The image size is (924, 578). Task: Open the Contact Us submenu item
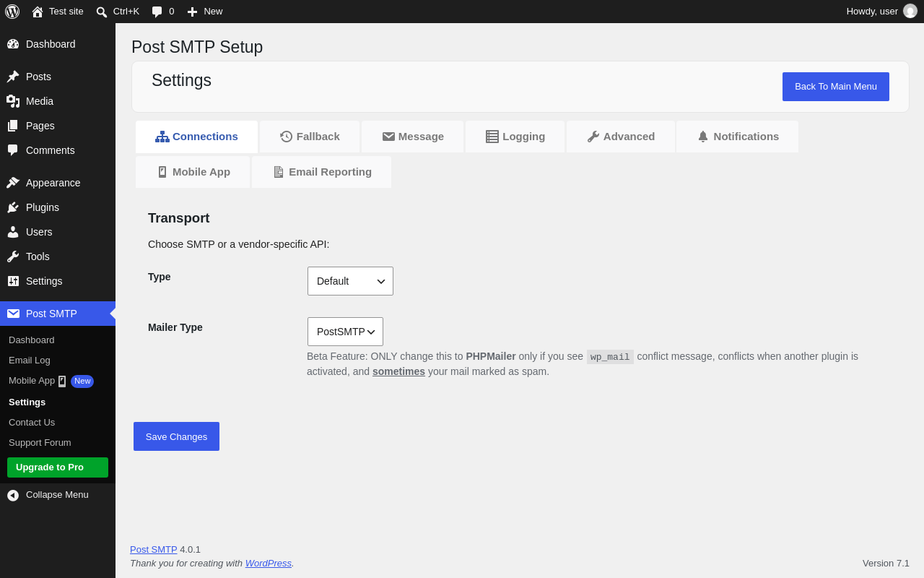coord(32,423)
